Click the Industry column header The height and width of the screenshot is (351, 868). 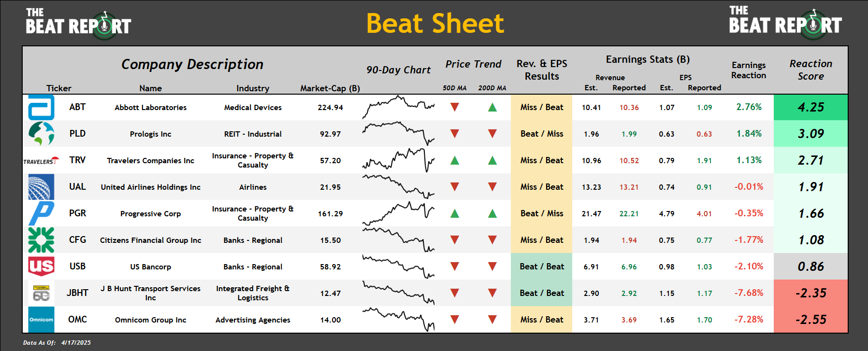(x=253, y=88)
